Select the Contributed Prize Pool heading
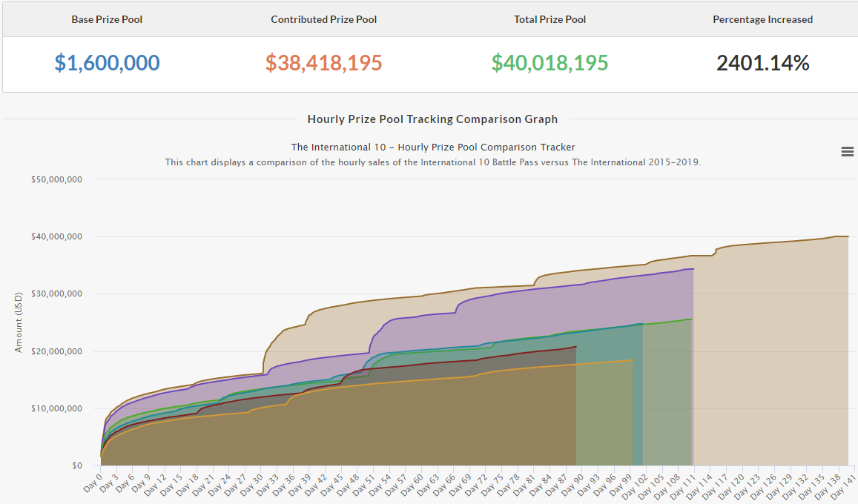The image size is (858, 504). point(323,19)
